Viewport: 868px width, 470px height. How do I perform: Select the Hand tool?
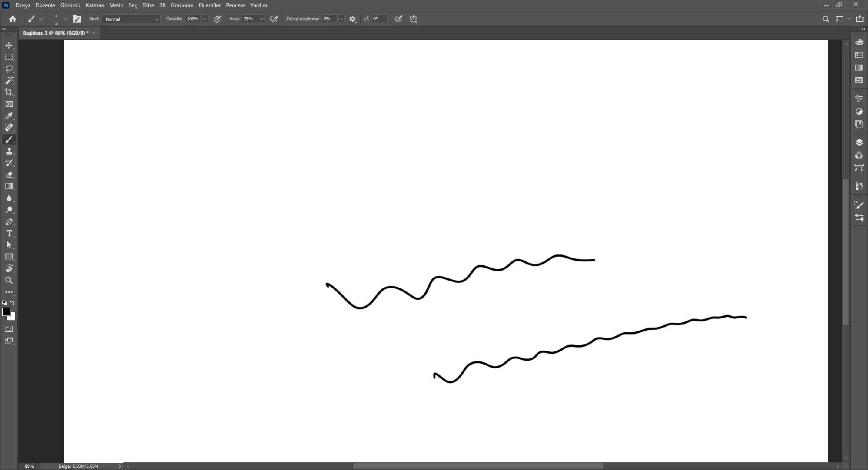[9, 269]
